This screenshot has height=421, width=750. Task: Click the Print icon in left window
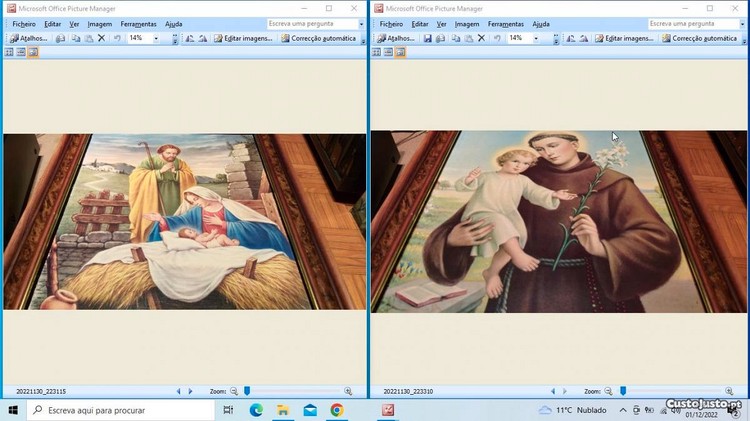61,39
